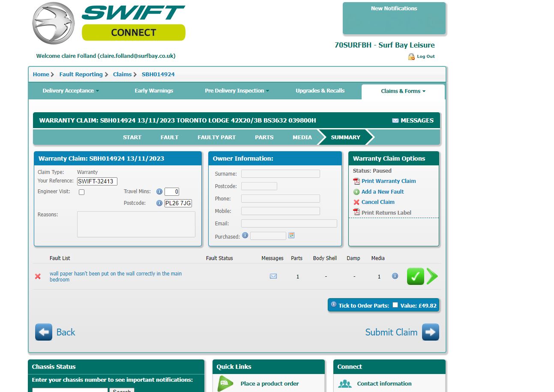Viewport: 554px width, 392px height.
Task: Click the Log Out link
Action: 426,57
